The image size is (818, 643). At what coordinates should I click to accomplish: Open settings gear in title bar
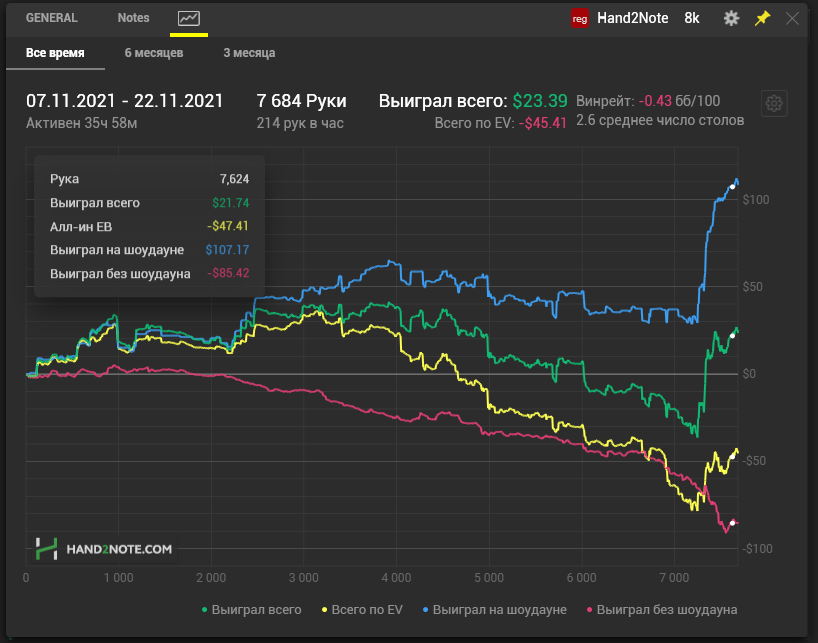[x=731, y=18]
